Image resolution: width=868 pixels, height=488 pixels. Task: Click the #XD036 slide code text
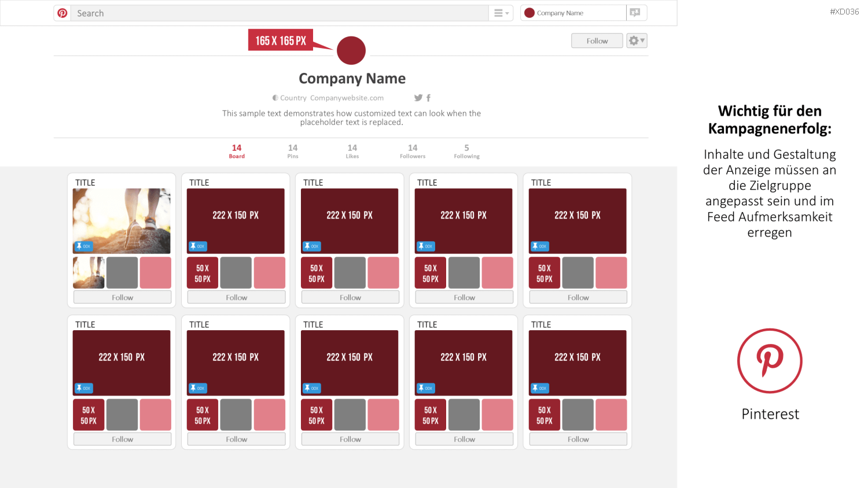[x=844, y=12]
